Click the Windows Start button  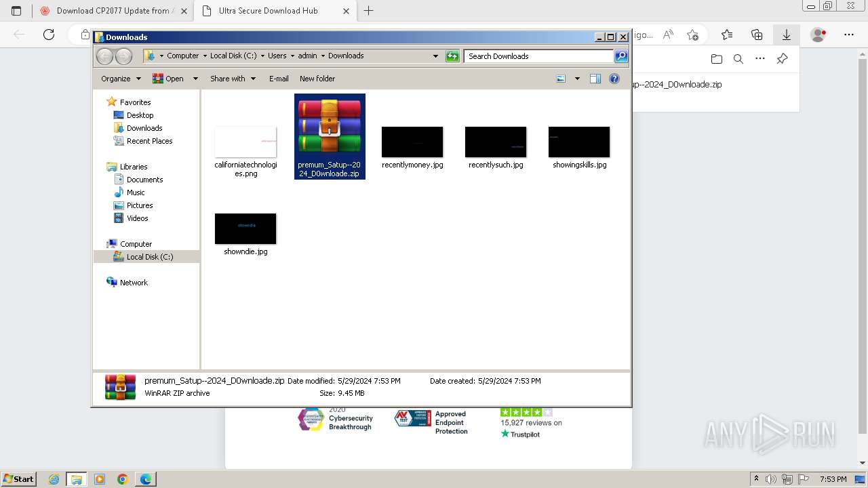tap(18, 479)
